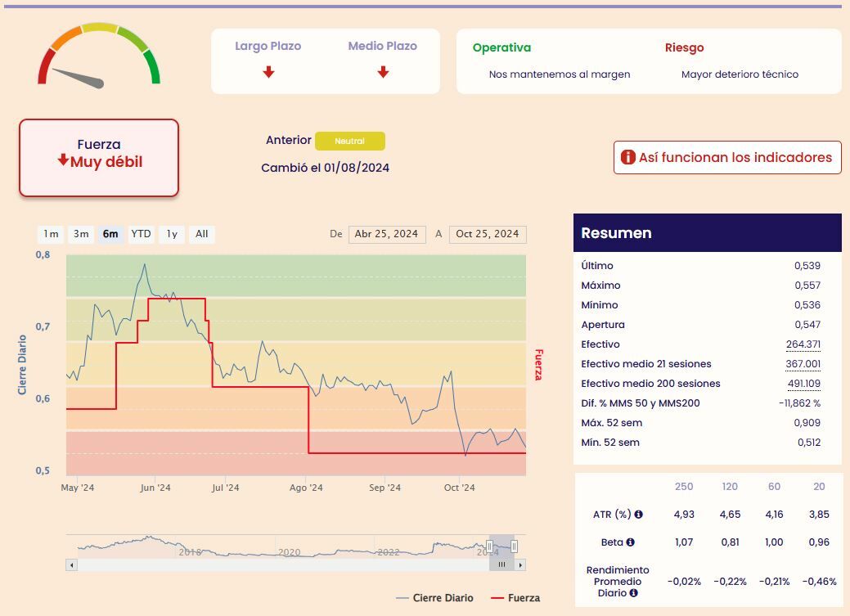The width and height of the screenshot is (850, 616).
Task: Toggle the Fuerza legend series
Action: (515, 597)
